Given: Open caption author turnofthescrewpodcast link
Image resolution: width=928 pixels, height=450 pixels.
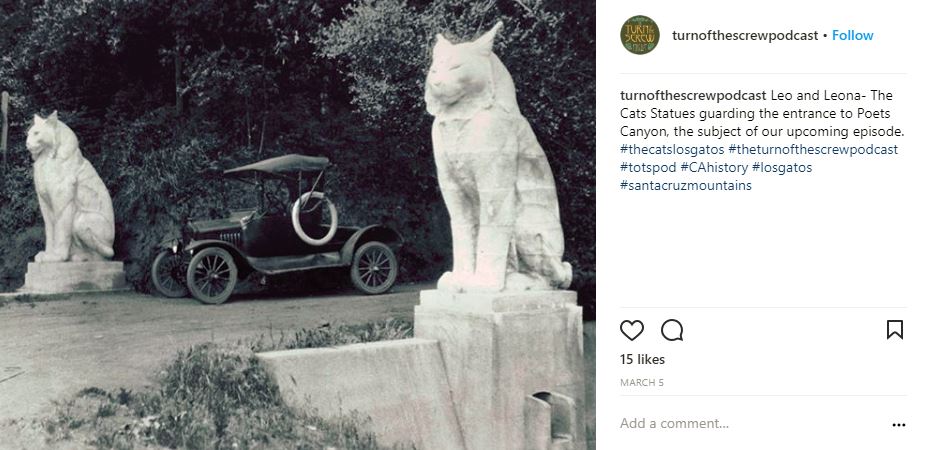Looking at the screenshot, I should 694,95.
